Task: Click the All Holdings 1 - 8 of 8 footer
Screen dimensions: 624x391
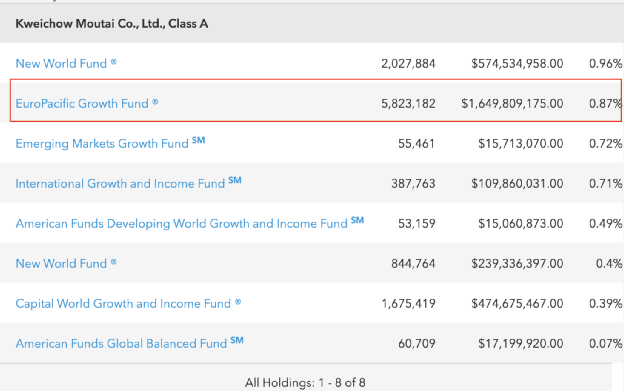Action: (x=305, y=383)
